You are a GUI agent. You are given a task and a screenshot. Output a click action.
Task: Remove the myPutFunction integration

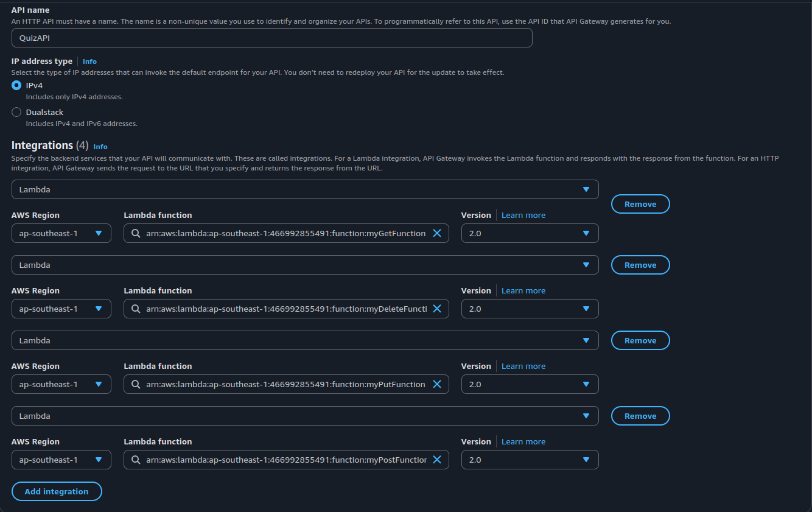point(640,340)
